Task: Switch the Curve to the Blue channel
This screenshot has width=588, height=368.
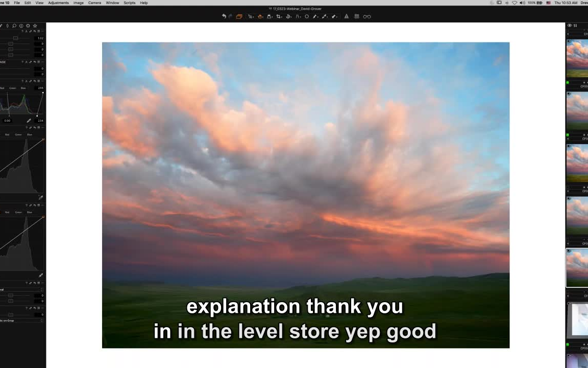Action: click(29, 134)
